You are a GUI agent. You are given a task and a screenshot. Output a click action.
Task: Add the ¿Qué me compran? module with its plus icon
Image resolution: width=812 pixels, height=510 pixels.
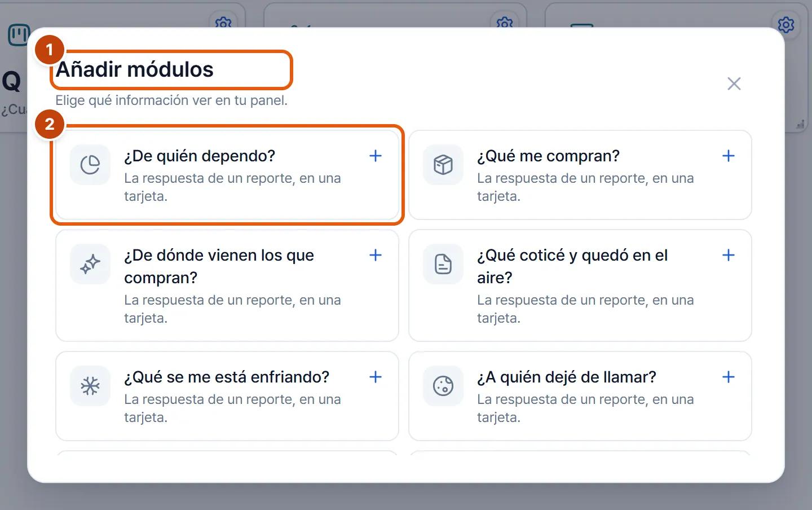729,156
